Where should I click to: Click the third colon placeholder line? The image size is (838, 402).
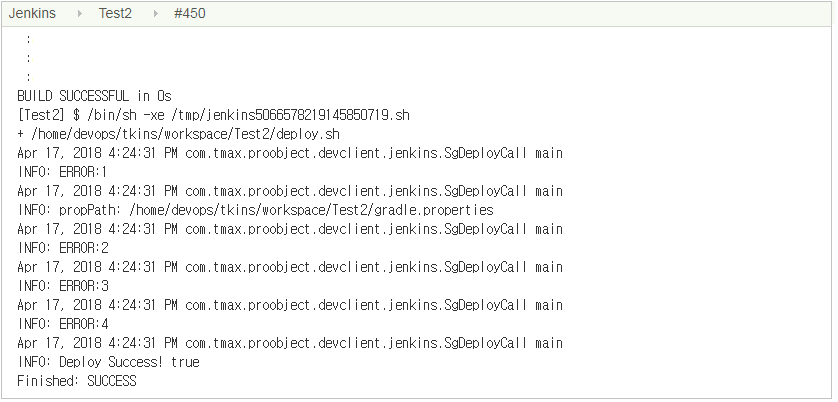[x=28, y=78]
